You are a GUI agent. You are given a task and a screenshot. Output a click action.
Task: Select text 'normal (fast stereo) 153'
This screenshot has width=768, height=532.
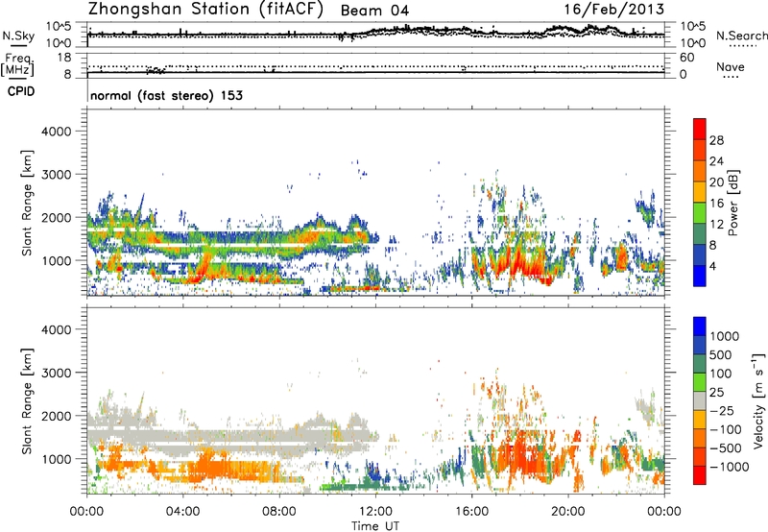click(x=166, y=95)
